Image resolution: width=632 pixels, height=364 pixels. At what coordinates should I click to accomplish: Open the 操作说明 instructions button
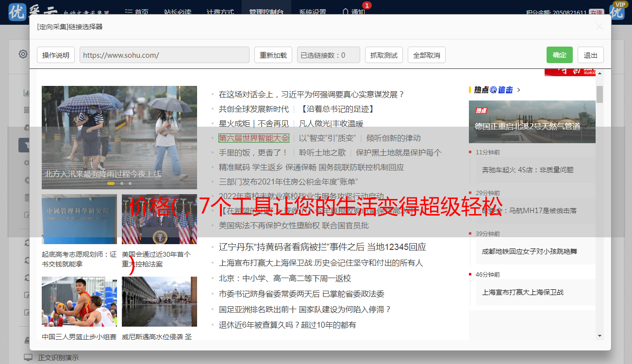pyautogui.click(x=56, y=55)
